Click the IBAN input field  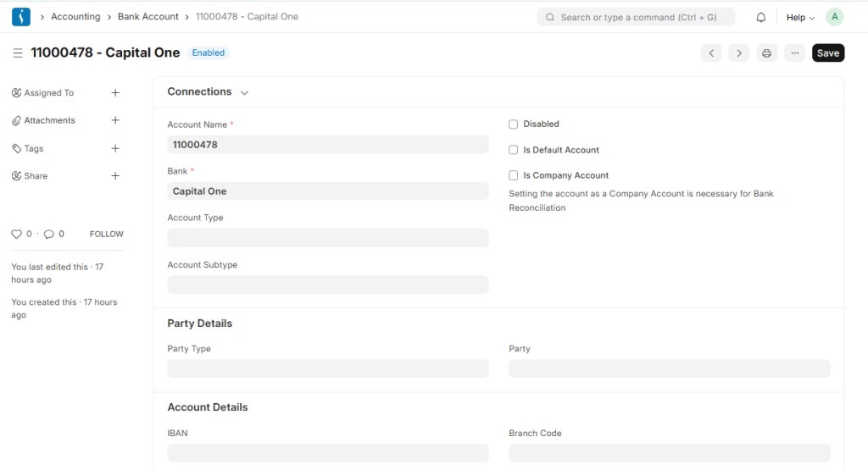[x=328, y=453]
